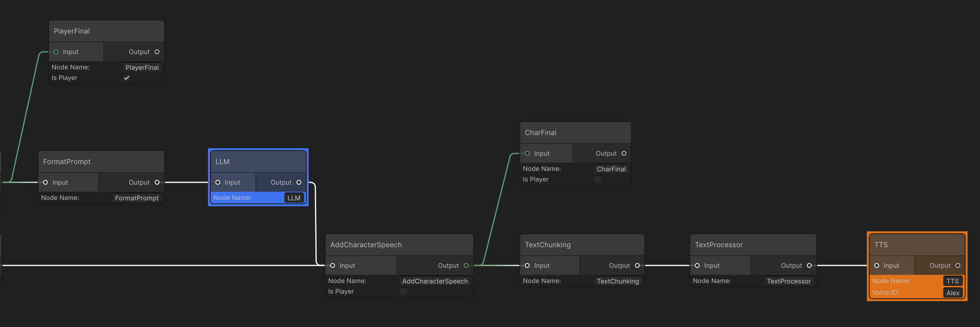Click the AddCharacterSpeech input port
The image size is (980, 327).
(x=333, y=265)
